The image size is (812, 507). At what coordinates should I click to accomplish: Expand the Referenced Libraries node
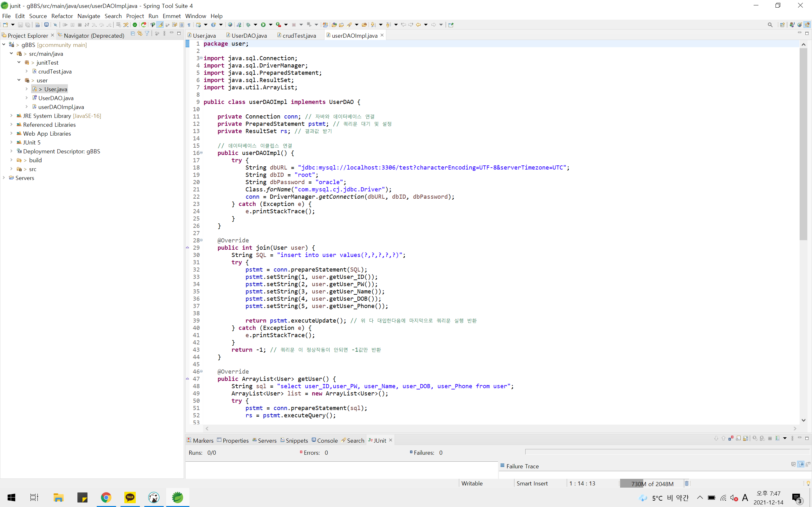[x=11, y=125]
